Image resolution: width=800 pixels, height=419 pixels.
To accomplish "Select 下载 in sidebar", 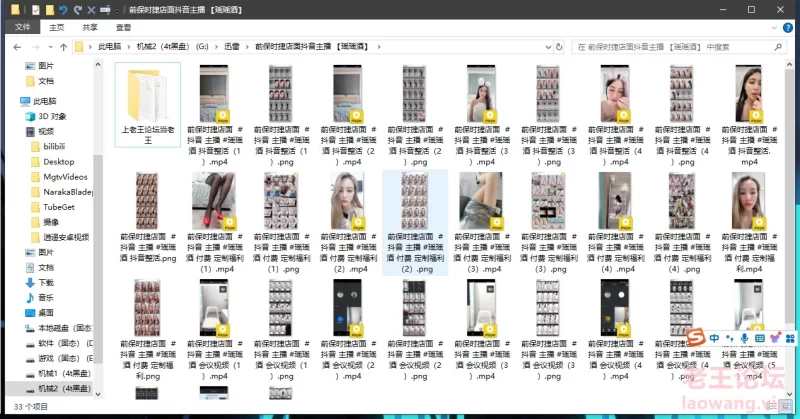I will (x=45, y=283).
